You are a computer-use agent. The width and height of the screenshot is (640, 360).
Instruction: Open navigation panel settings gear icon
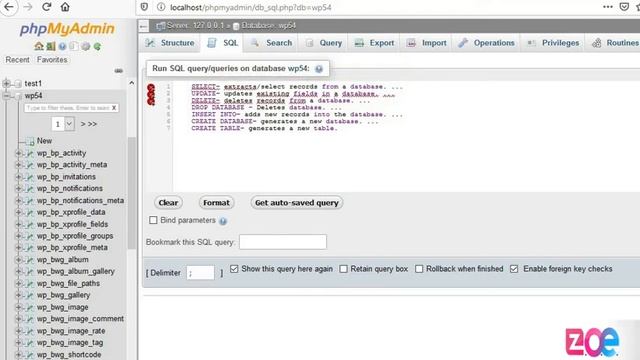tap(85, 46)
